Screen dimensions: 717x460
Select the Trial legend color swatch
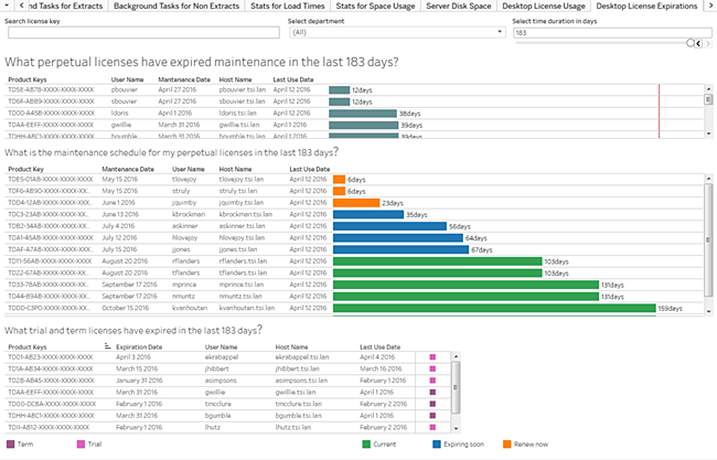point(81,444)
